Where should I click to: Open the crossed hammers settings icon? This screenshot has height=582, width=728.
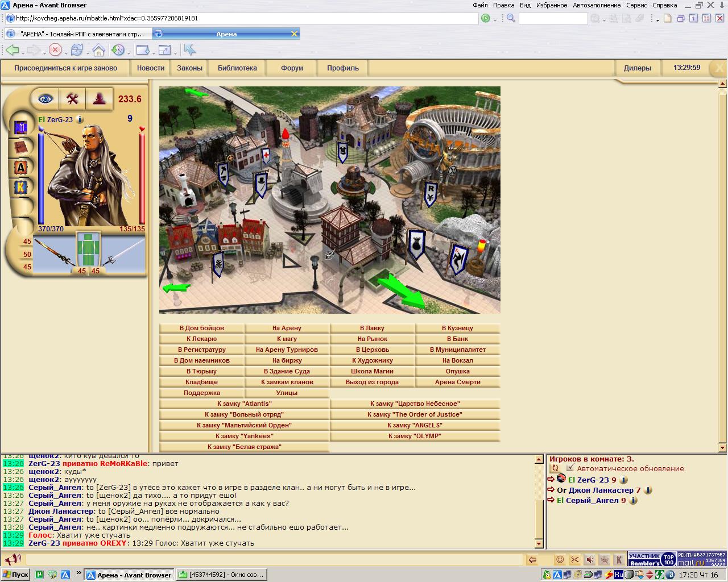tap(72, 99)
